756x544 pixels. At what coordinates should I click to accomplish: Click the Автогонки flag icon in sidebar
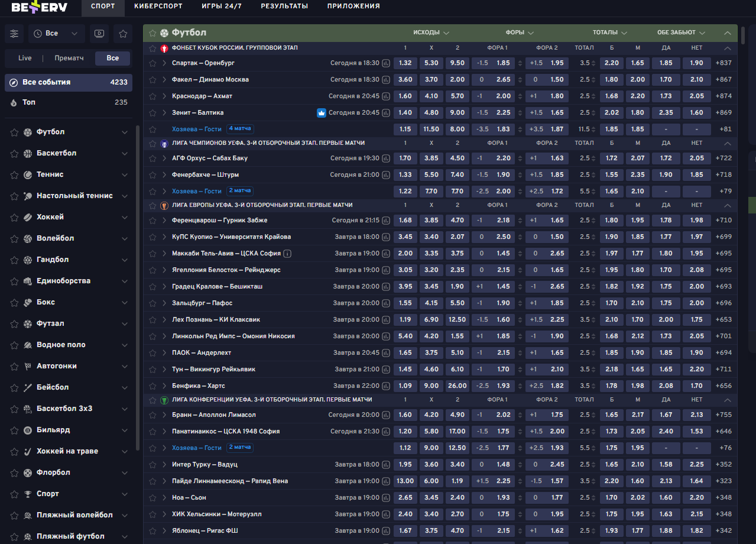click(28, 366)
